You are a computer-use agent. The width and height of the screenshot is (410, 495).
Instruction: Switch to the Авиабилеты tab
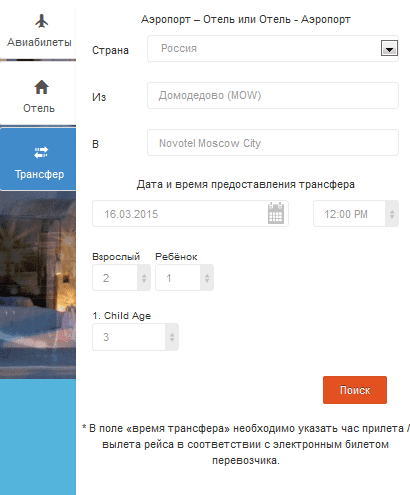[x=38, y=30]
